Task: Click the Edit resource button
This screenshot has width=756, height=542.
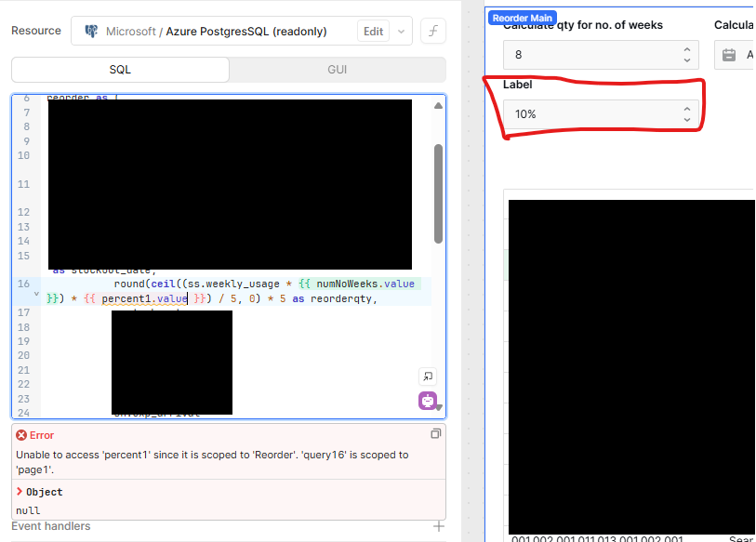Action: [x=373, y=32]
